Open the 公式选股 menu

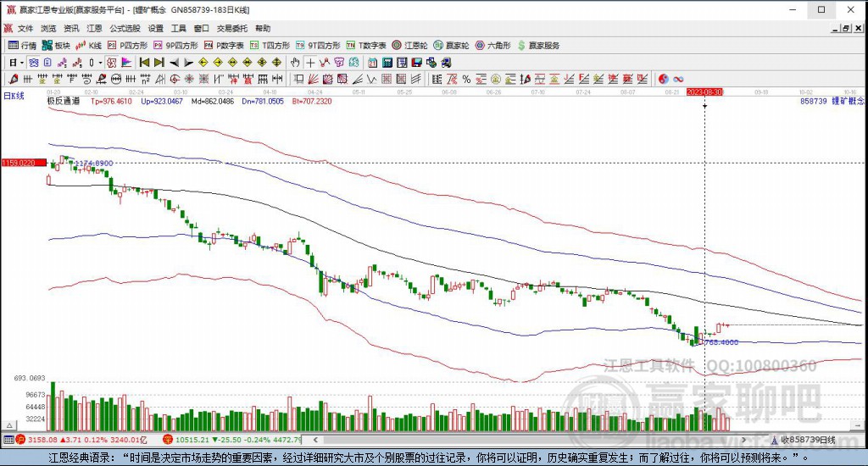pyautogui.click(x=125, y=28)
